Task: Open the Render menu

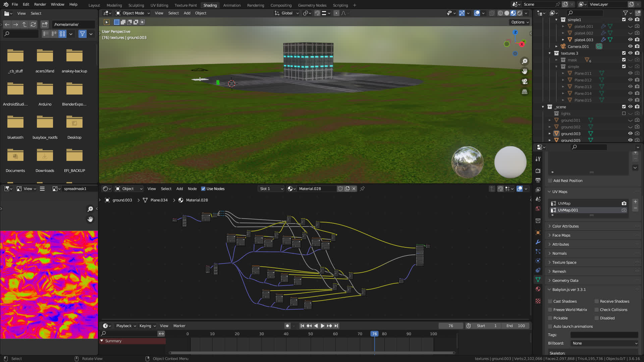Action: (x=40, y=4)
